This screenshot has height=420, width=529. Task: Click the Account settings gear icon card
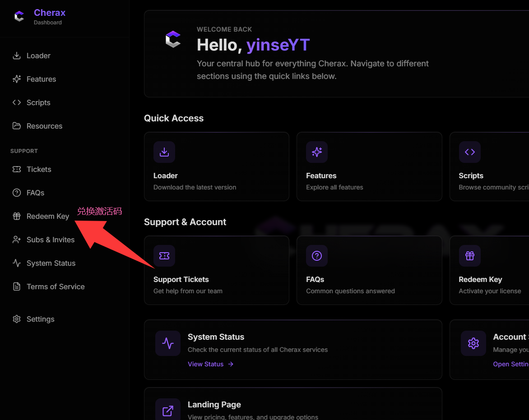473,343
